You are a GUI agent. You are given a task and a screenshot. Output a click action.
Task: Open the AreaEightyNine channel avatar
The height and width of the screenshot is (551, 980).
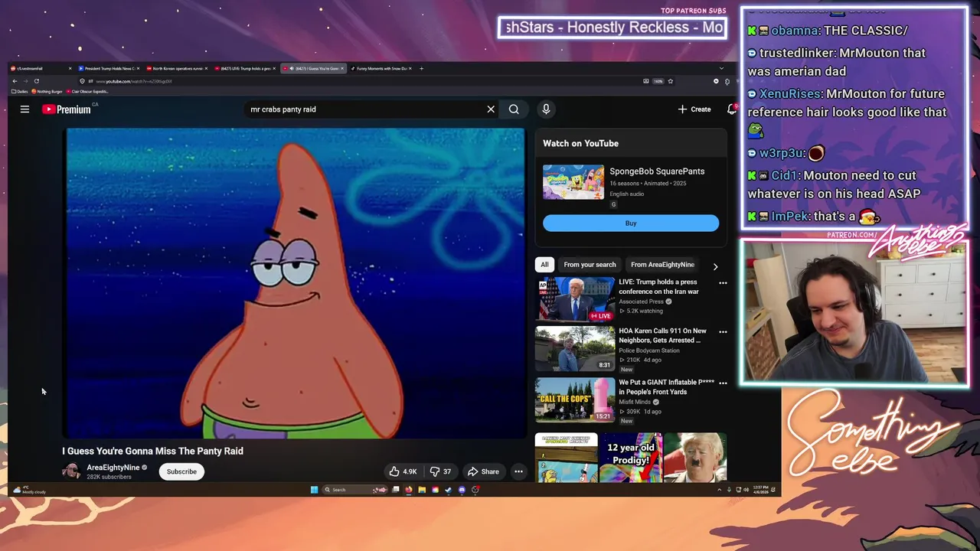[x=71, y=471]
